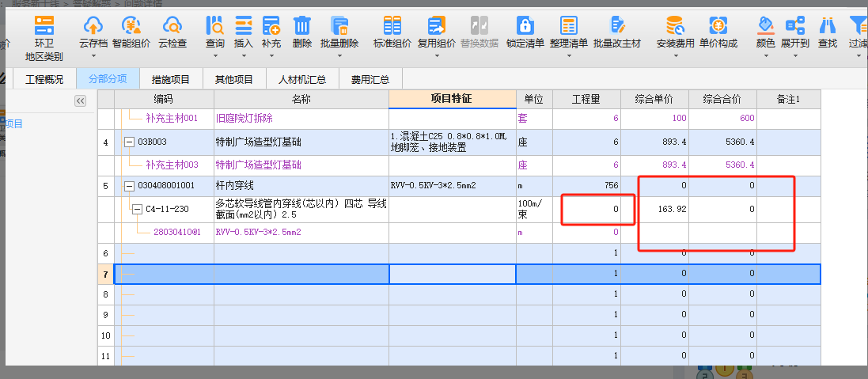The height and width of the screenshot is (379, 868).
Task: Click the 工程量 column header
Action: [x=586, y=100]
